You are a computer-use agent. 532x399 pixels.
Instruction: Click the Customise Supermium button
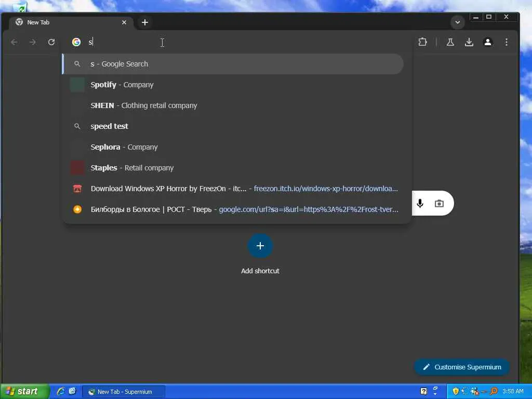pyautogui.click(x=462, y=367)
